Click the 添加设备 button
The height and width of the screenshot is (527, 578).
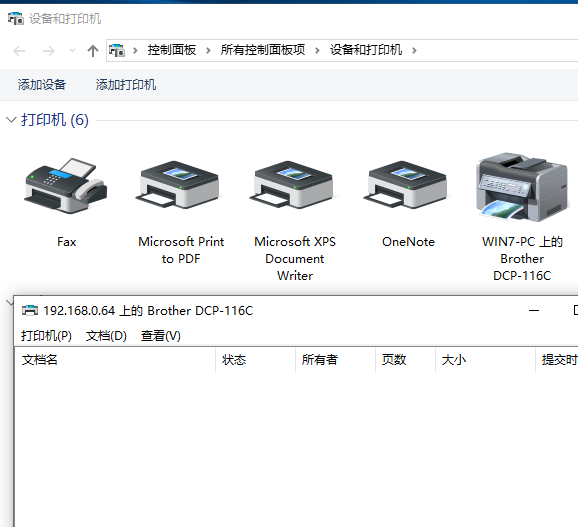click(42, 85)
